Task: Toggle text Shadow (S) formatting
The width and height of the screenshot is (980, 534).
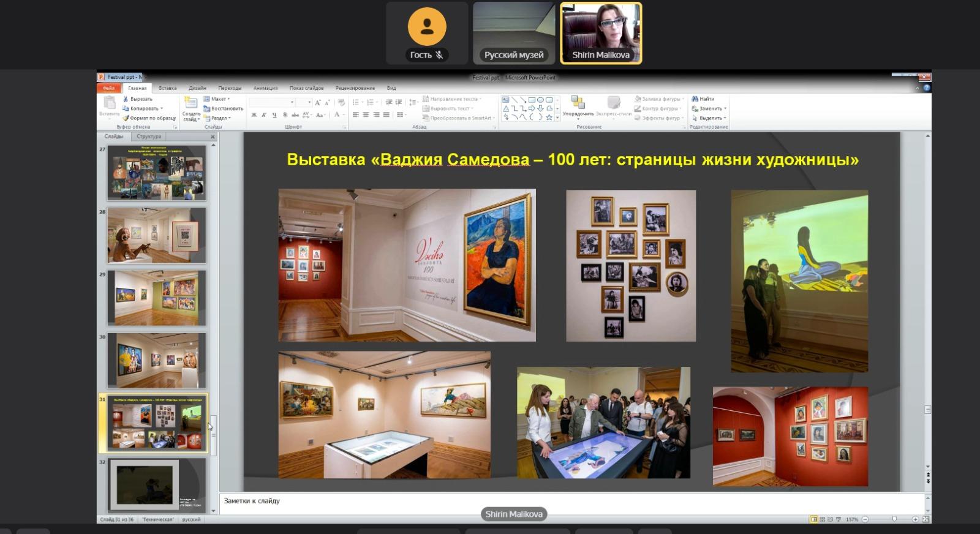Action: pos(285,115)
